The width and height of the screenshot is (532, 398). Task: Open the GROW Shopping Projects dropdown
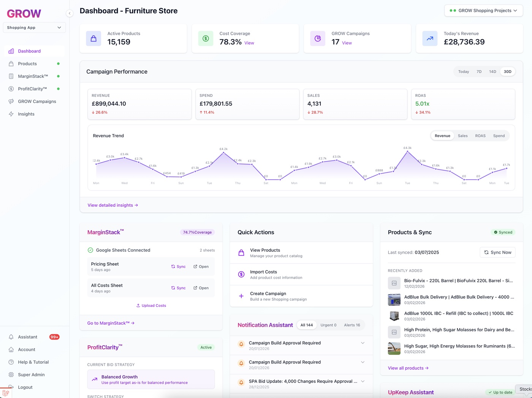coord(483,11)
